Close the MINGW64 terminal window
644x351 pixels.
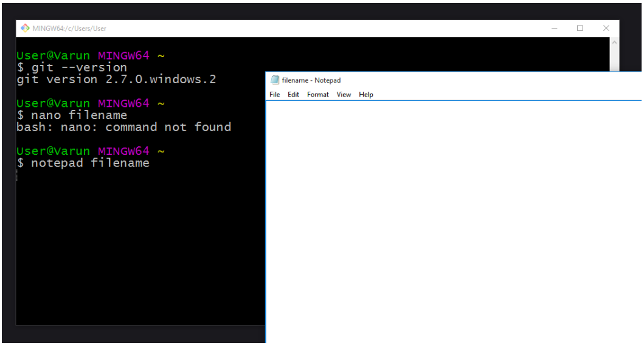606,29
